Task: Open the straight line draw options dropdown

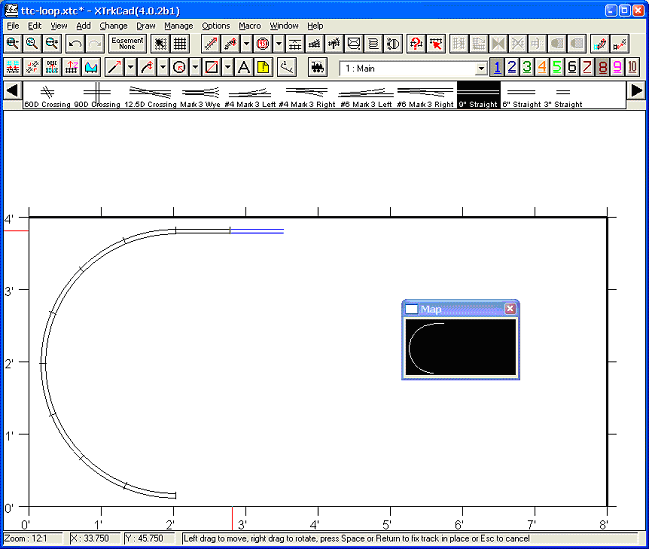Action: [x=130, y=67]
